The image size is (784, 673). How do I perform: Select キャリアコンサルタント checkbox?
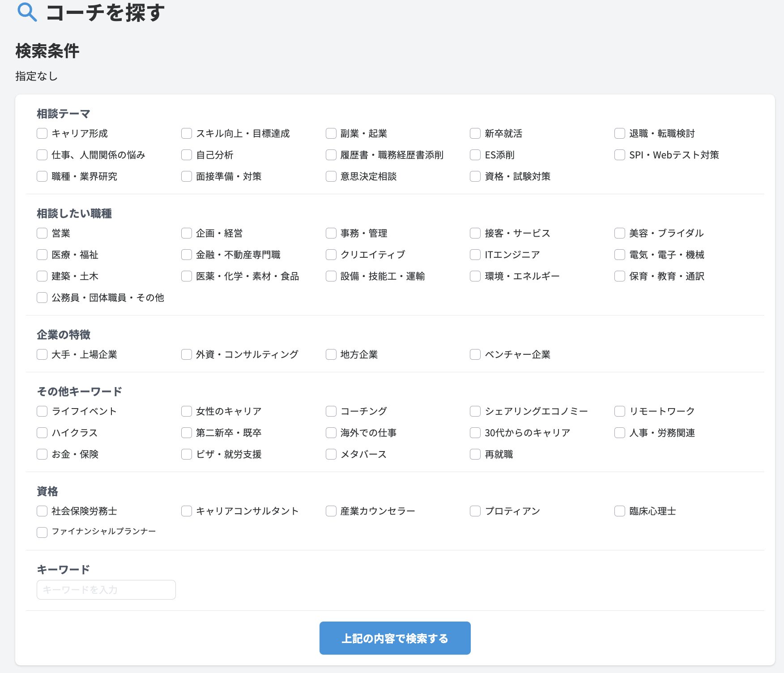pyautogui.click(x=187, y=511)
